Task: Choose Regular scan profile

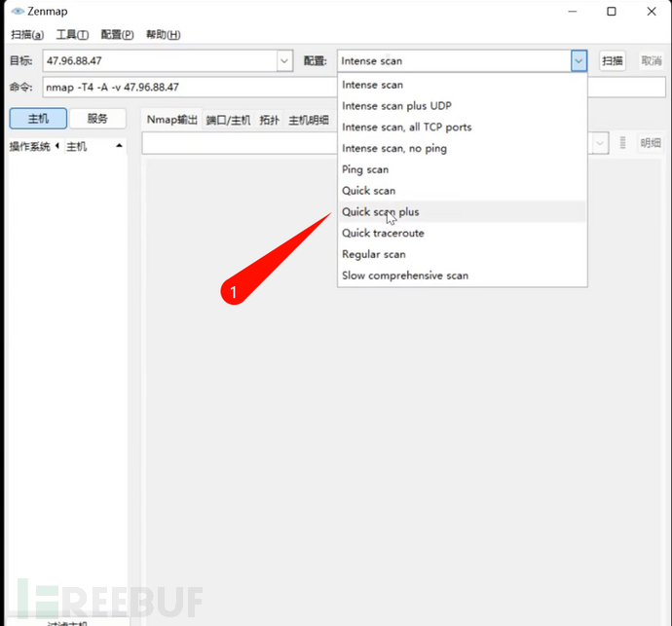Action: 462,254
